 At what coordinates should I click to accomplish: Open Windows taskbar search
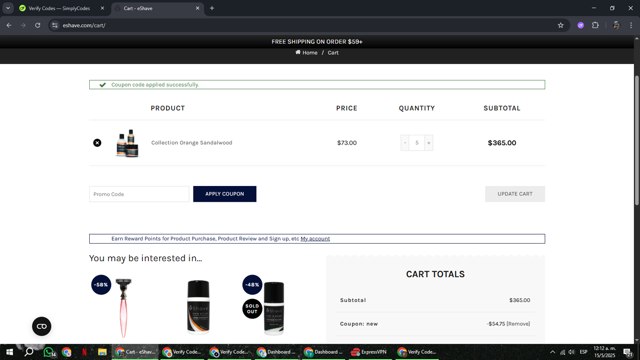coord(29,352)
